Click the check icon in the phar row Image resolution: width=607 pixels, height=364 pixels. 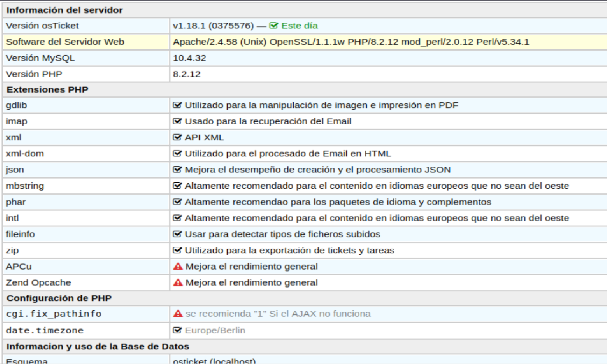pyautogui.click(x=177, y=202)
